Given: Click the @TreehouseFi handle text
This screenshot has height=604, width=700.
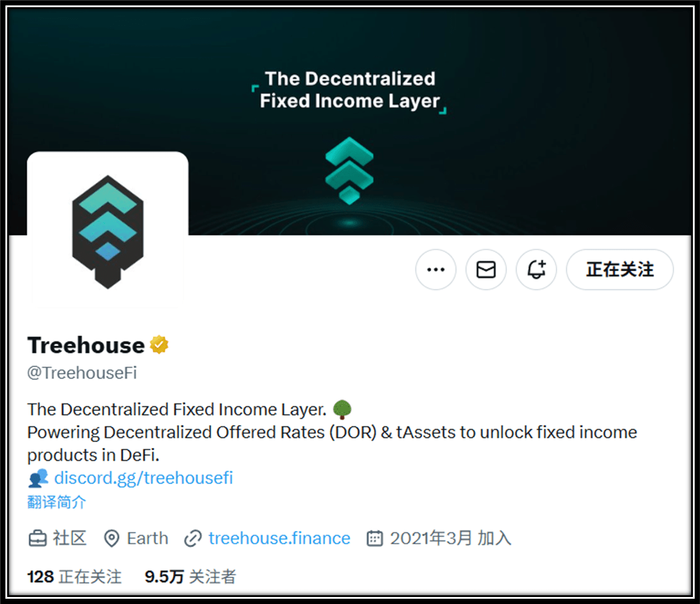Looking at the screenshot, I should [82, 372].
